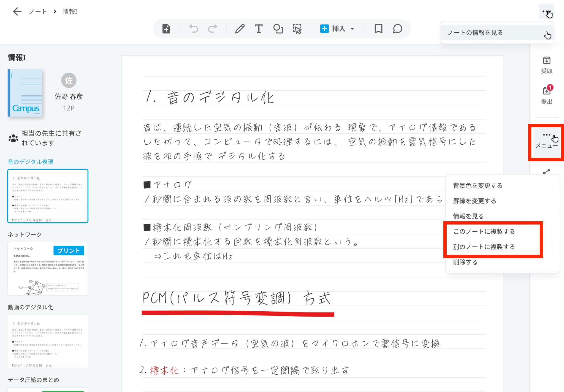
Task: Choose 罫線を変更する
Action: point(474,201)
